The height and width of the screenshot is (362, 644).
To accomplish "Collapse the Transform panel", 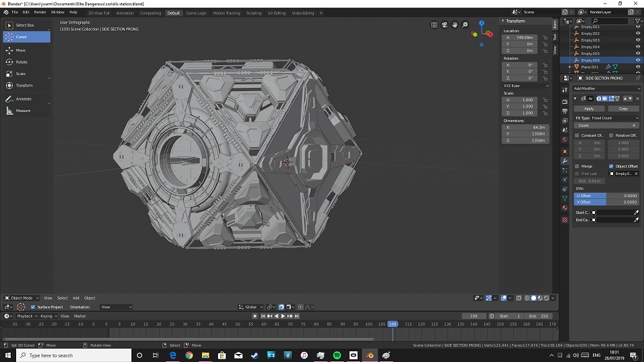I will (x=502, y=21).
